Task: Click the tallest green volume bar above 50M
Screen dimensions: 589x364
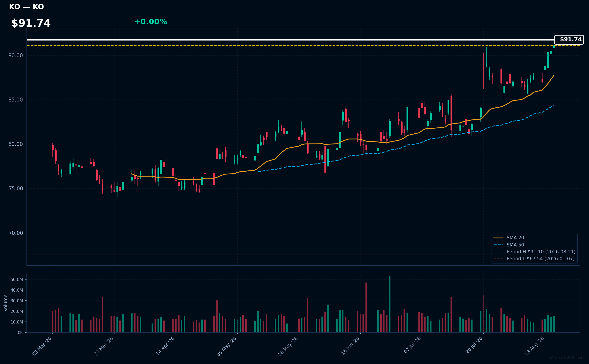Action: (390, 304)
